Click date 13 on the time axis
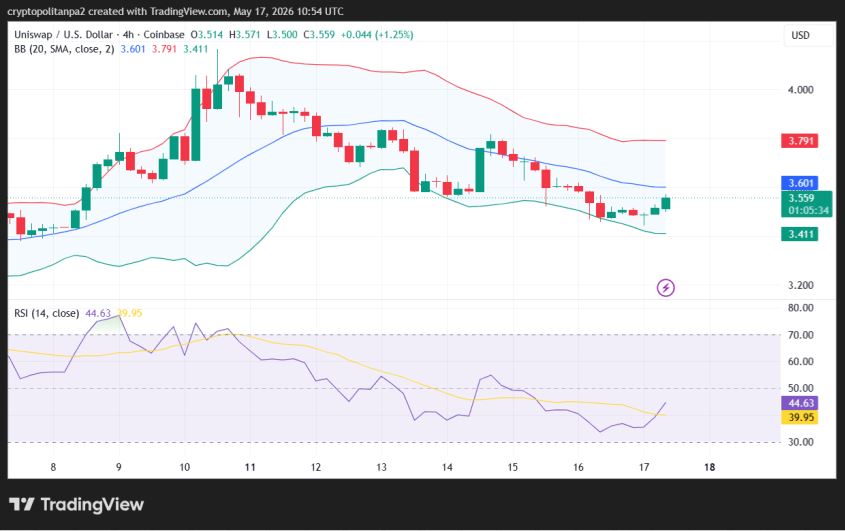Image resolution: width=845 pixels, height=531 pixels. (382, 467)
